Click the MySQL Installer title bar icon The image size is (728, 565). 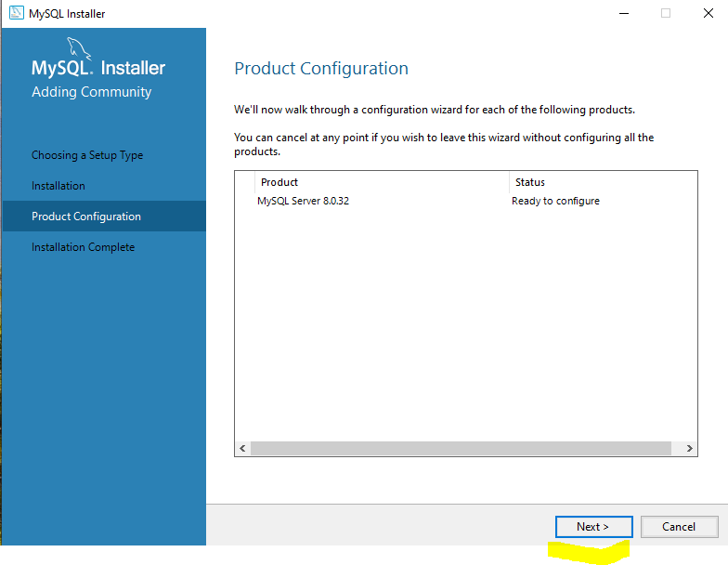coord(17,13)
